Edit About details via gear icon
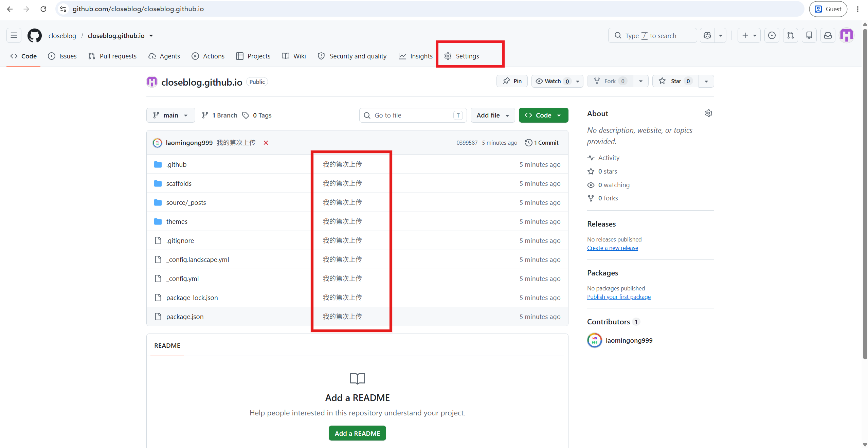This screenshot has width=868, height=448. pos(709,113)
